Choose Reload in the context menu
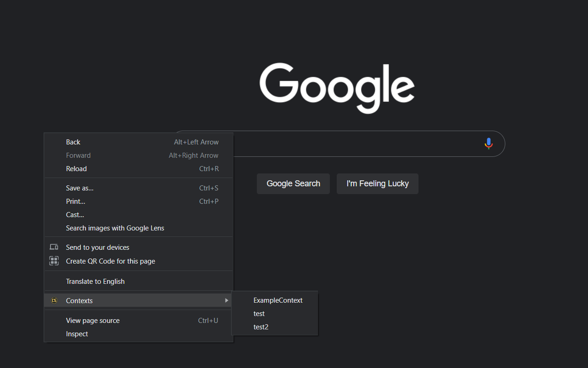Screen dimensions: 588x368 [139, 169]
